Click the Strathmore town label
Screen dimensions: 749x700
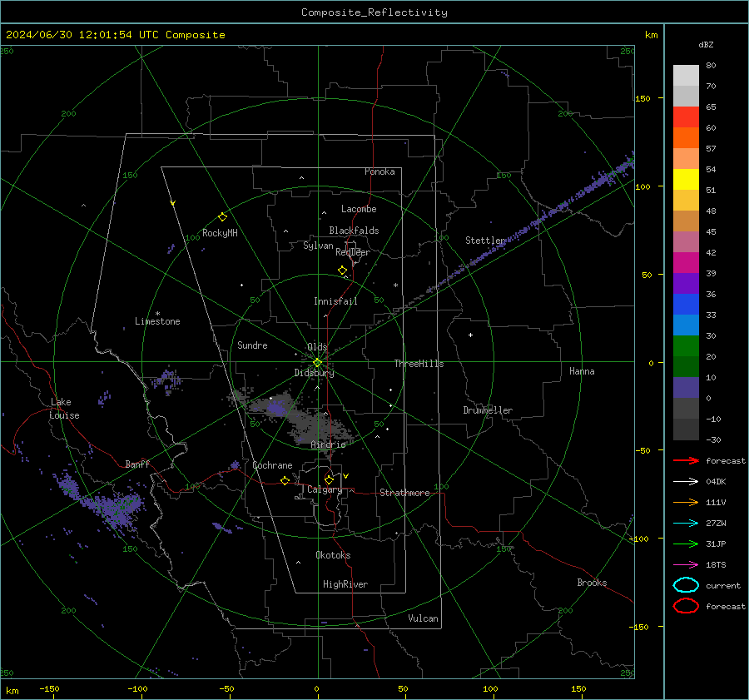(x=404, y=493)
